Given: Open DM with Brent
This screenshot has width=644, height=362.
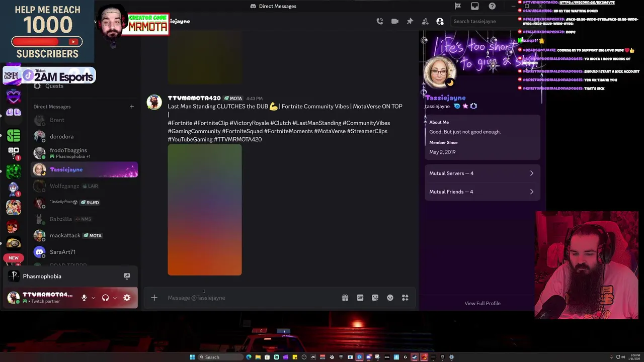Looking at the screenshot, I should tap(85, 120).
